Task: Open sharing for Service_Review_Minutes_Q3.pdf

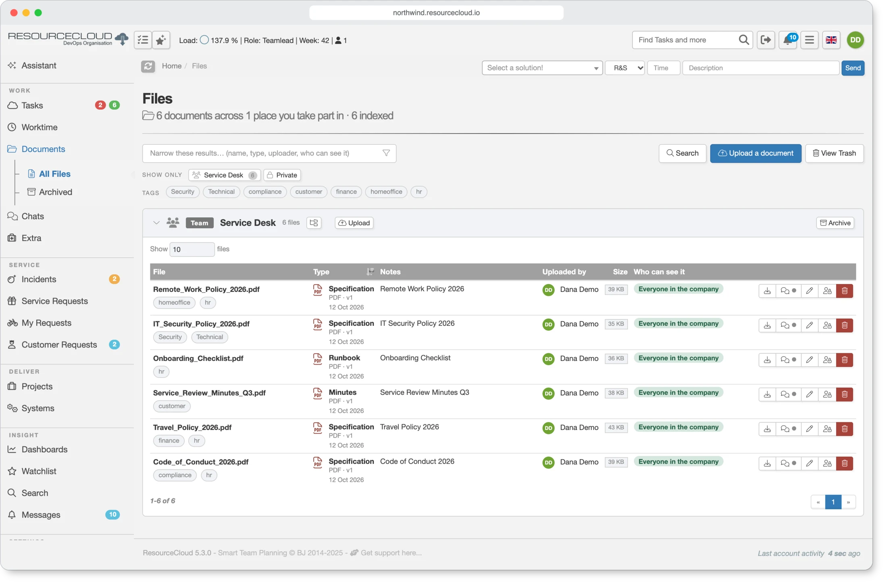Action: click(x=827, y=394)
